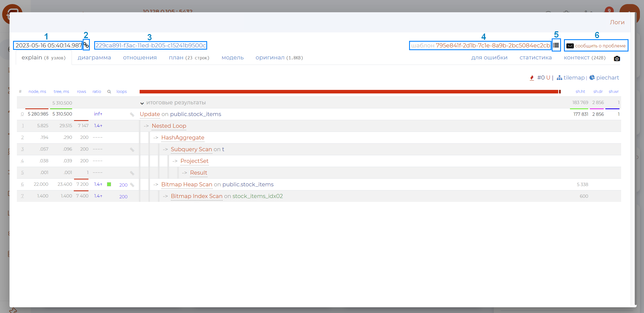Click the red timing bar in the header
This screenshot has width=644, height=313.
(x=348, y=92)
